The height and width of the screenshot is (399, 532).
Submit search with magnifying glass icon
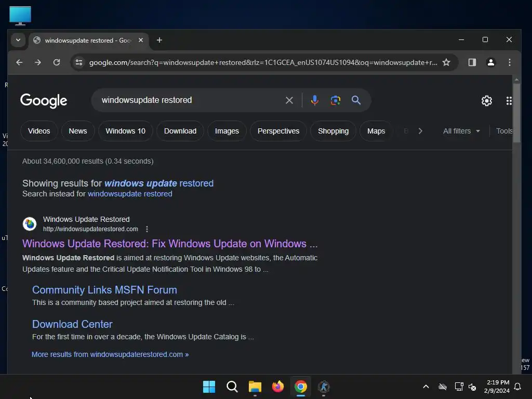(x=356, y=100)
